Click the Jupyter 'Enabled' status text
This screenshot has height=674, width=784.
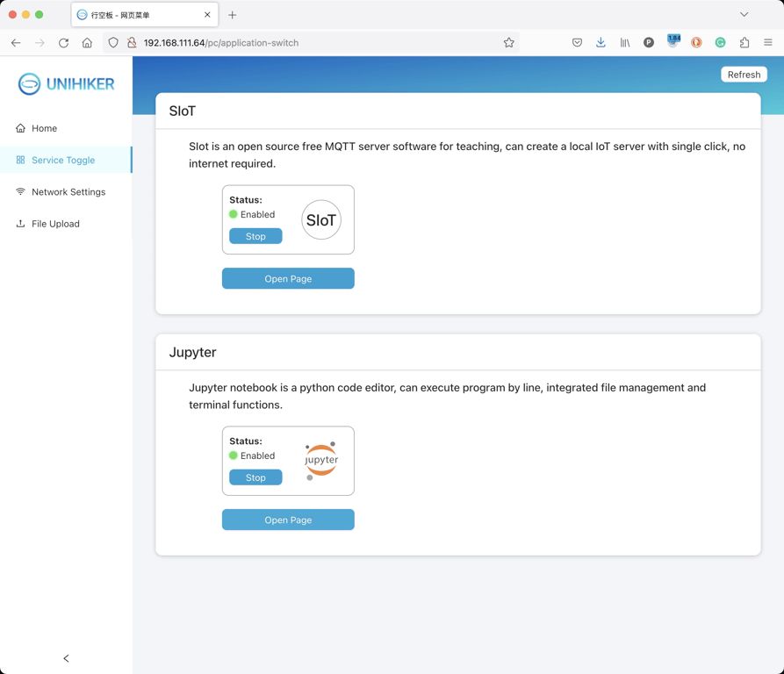257,455
